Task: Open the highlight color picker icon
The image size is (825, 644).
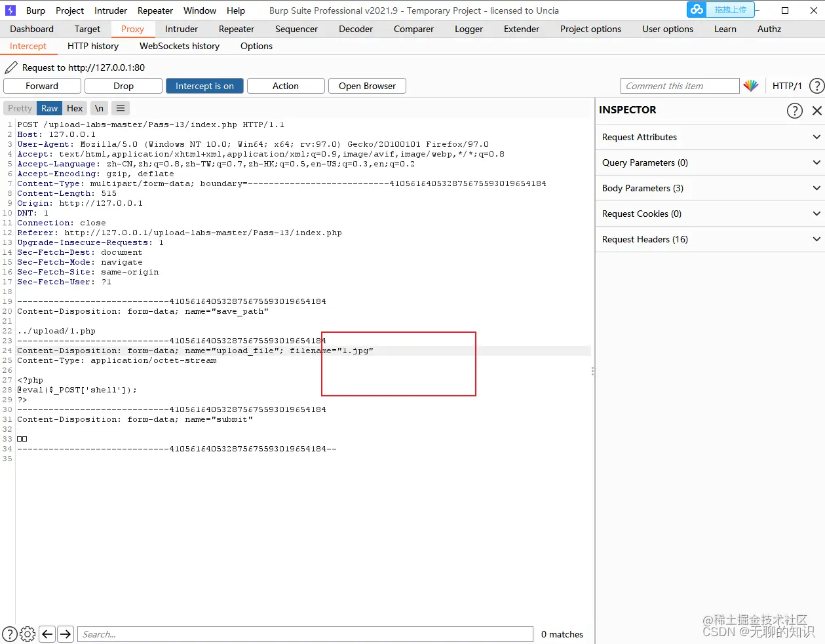Action: 751,86
